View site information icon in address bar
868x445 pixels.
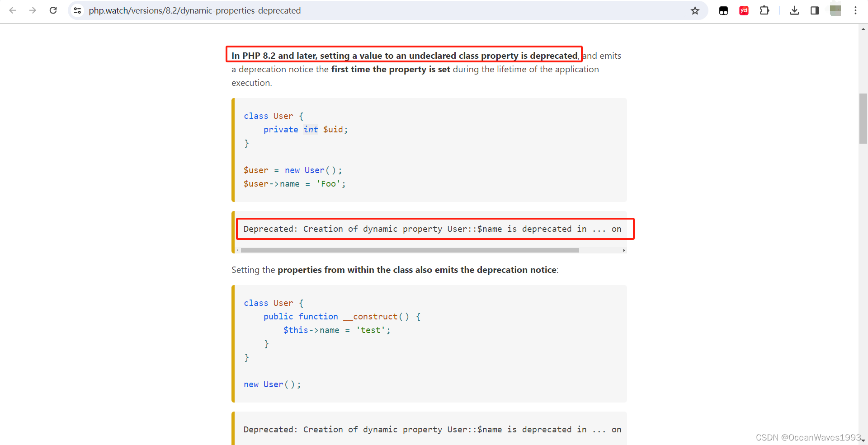78,10
